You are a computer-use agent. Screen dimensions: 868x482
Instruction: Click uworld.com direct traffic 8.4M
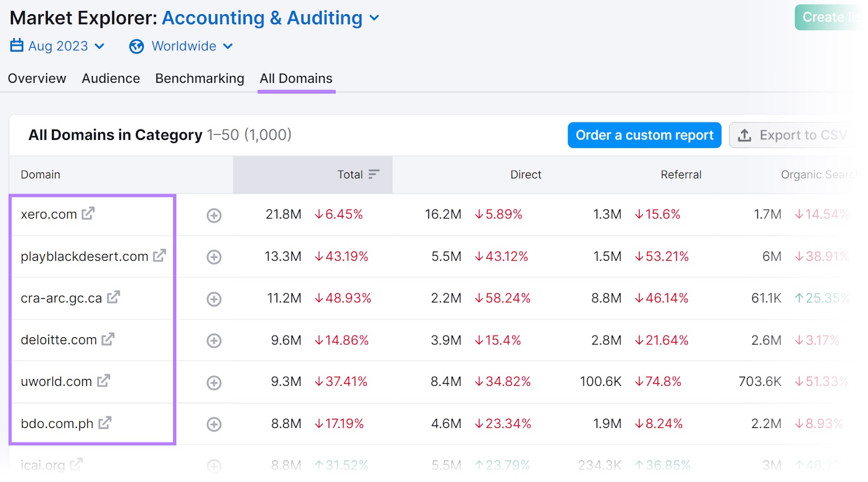(446, 381)
